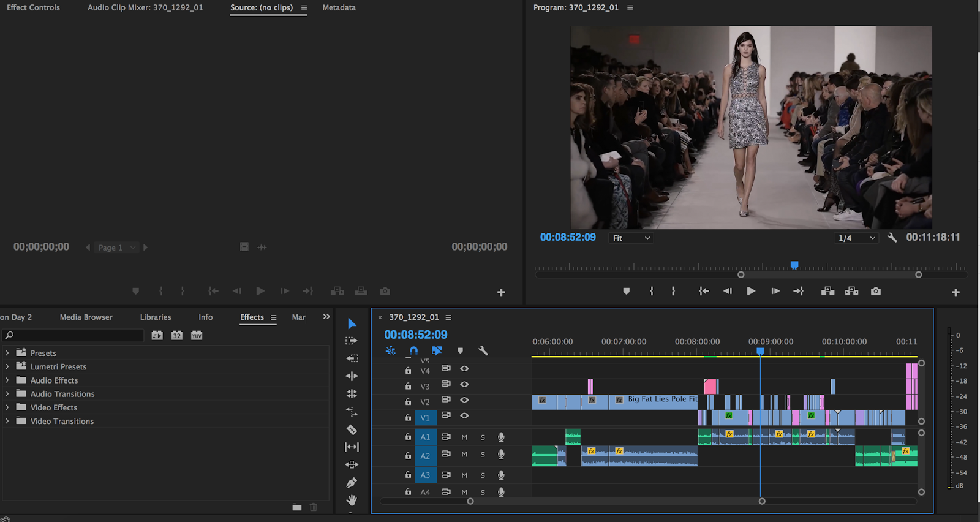980x522 pixels.
Task: Expand the Presets folder
Action: click(x=7, y=353)
